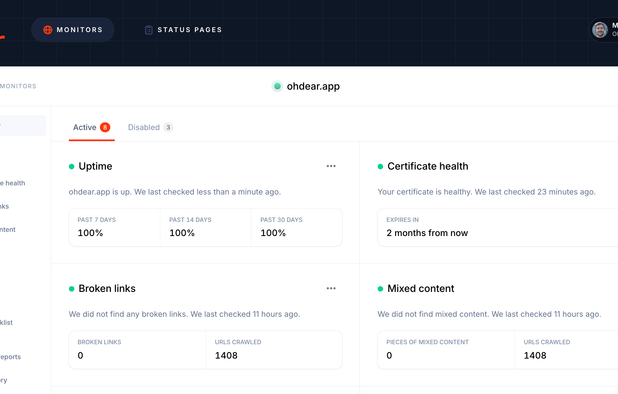
Task: Open the user avatar profile menu
Action: pyautogui.click(x=600, y=30)
